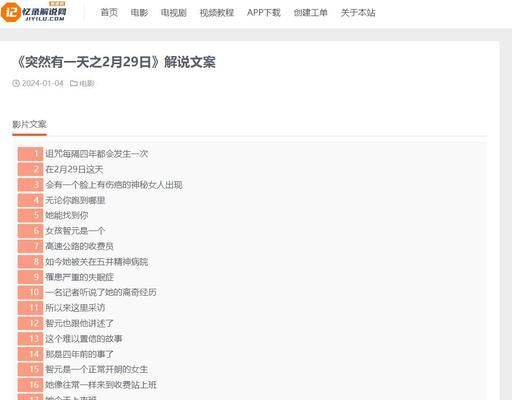Select line 13 text 这个难以置信的故事
The height and width of the screenshot is (400, 512).
click(x=84, y=339)
